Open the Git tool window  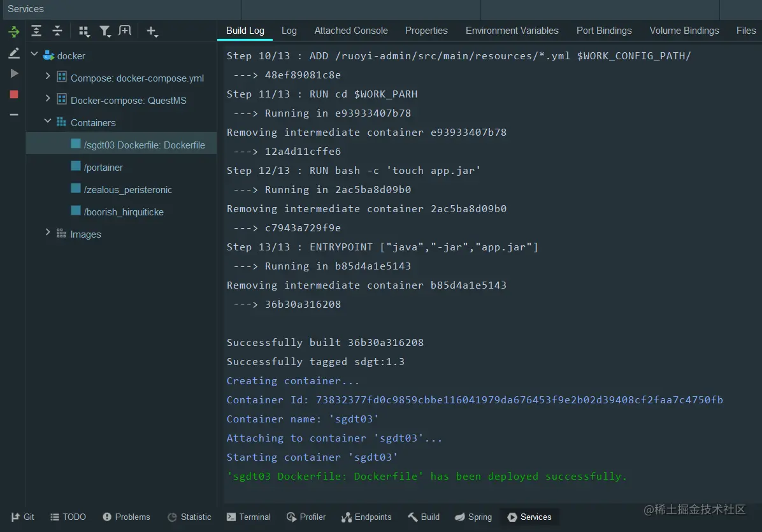(22, 517)
